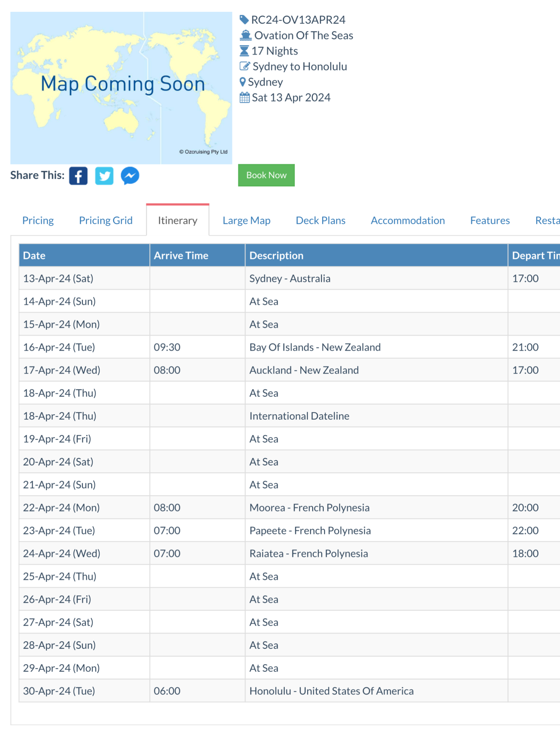Click Moorea - French Polynesia cell

pyautogui.click(x=377, y=507)
